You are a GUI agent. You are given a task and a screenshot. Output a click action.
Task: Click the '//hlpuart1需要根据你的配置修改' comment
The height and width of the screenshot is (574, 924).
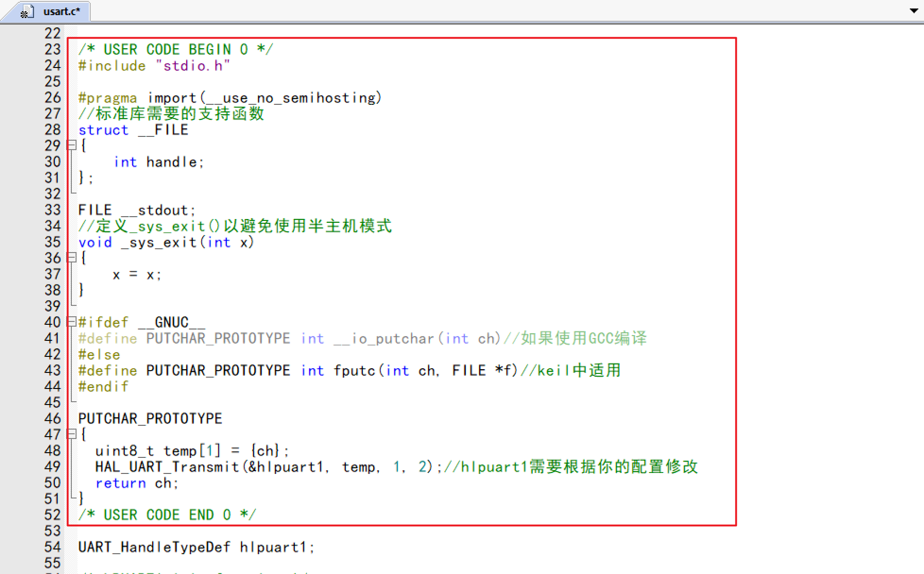pos(571,467)
